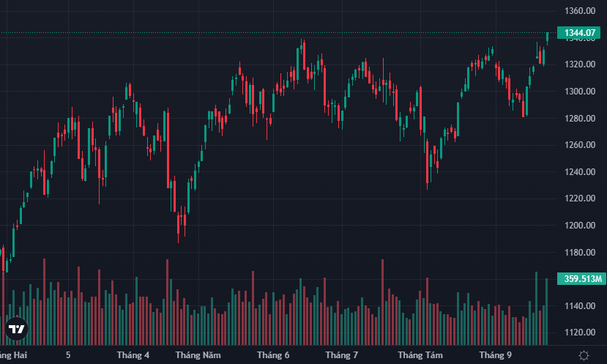The image size is (607, 364).
Task: Select the Tháng Tám time axis label
Action: tap(424, 355)
